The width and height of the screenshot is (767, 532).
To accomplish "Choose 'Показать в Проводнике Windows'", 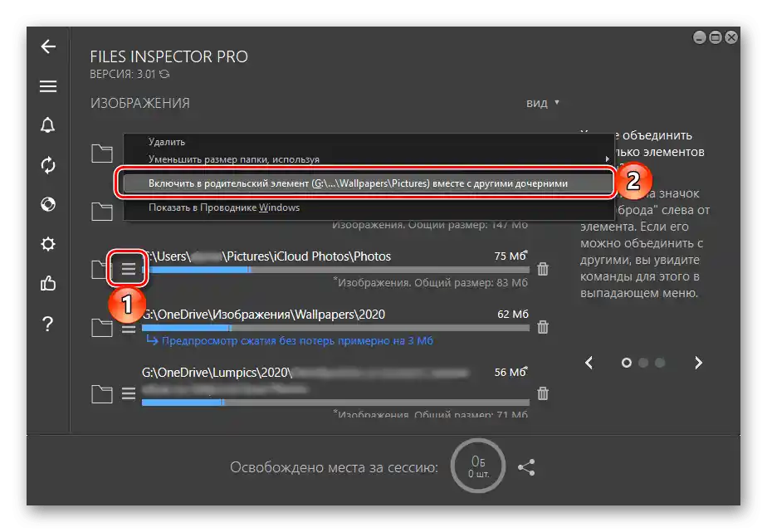I will click(224, 207).
